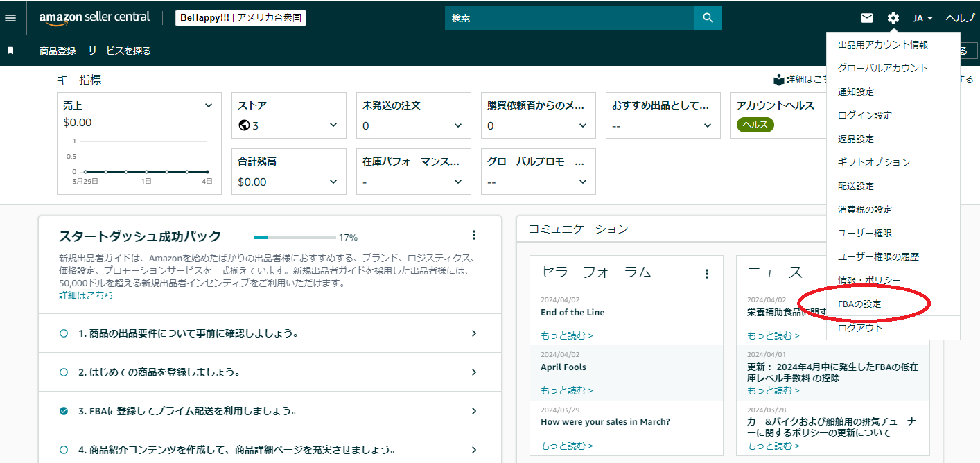Viewport: 980px width, 463px height.
Task: Expand the グローバルプロモー… card dropdown
Action: click(x=583, y=182)
